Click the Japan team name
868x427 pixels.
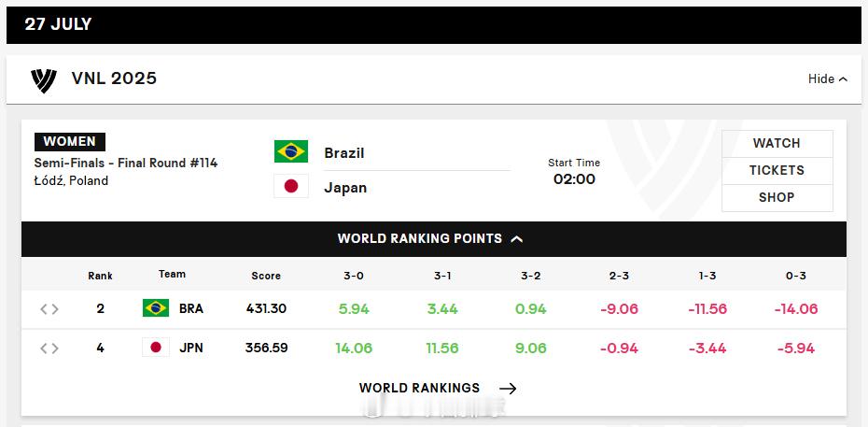pos(345,188)
